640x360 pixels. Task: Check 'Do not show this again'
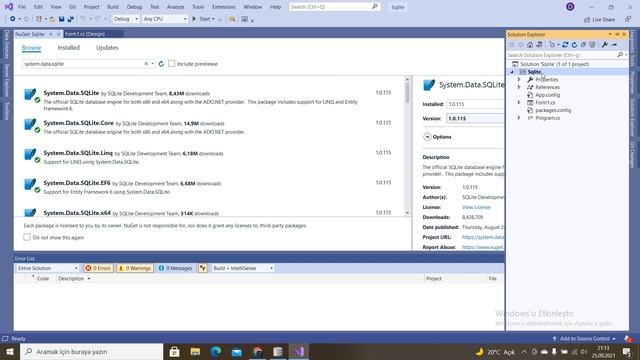27,237
